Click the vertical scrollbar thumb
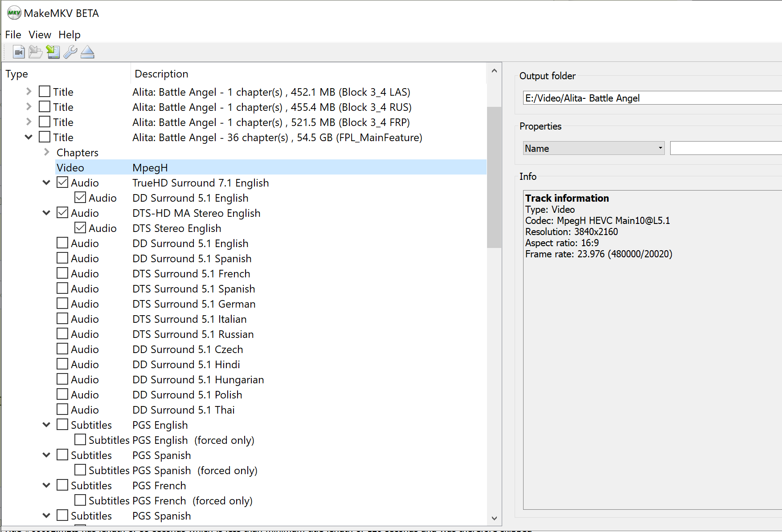Image resolution: width=782 pixels, height=532 pixels. (x=494, y=177)
